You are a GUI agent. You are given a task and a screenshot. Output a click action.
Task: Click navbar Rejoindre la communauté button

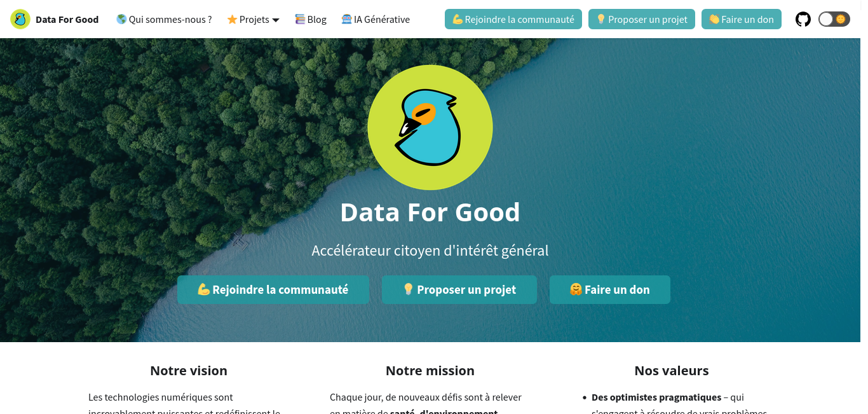(x=513, y=19)
